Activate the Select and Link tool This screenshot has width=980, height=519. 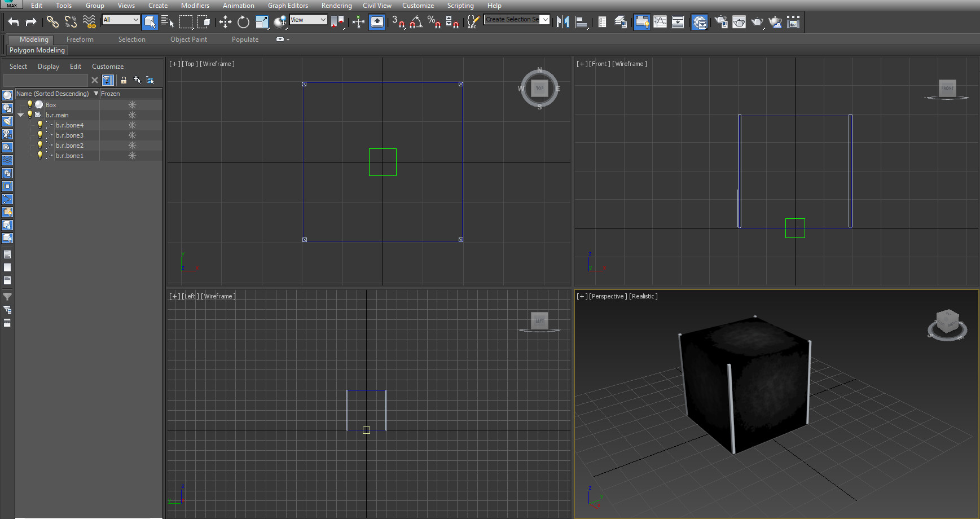[52, 22]
